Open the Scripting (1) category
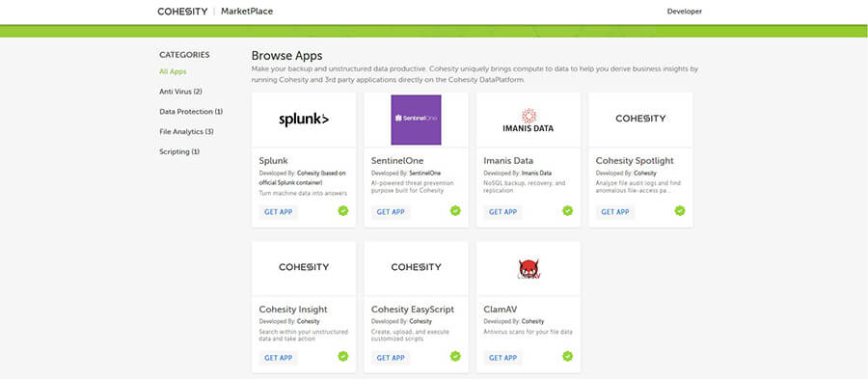The height and width of the screenshot is (379, 868). click(179, 151)
